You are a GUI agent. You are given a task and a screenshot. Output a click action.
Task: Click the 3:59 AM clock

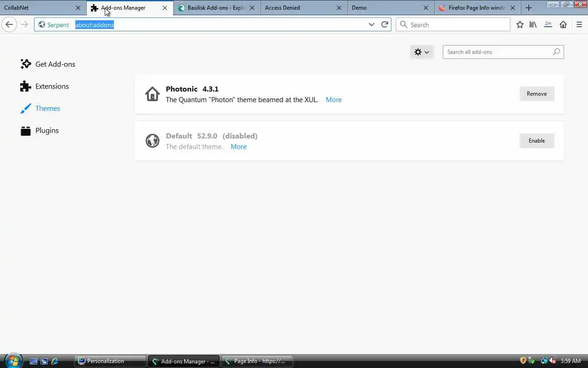tap(571, 361)
